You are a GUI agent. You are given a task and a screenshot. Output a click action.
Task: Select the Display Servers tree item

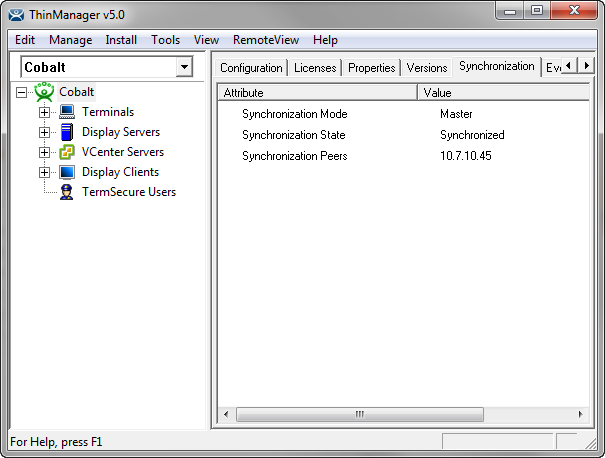(x=121, y=132)
